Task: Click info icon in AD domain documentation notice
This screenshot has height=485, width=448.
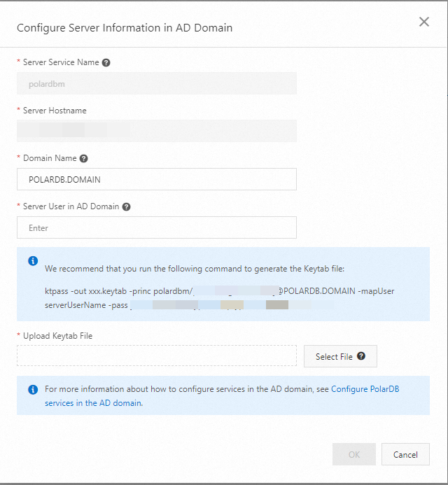Action: pyautogui.click(x=33, y=390)
